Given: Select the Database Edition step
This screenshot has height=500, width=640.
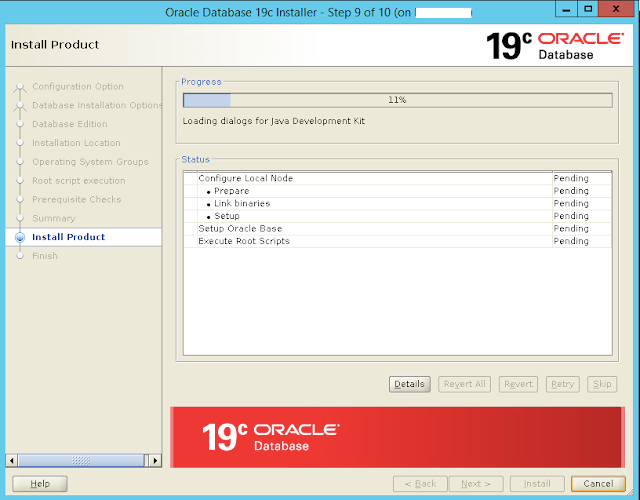Looking at the screenshot, I should (x=70, y=124).
